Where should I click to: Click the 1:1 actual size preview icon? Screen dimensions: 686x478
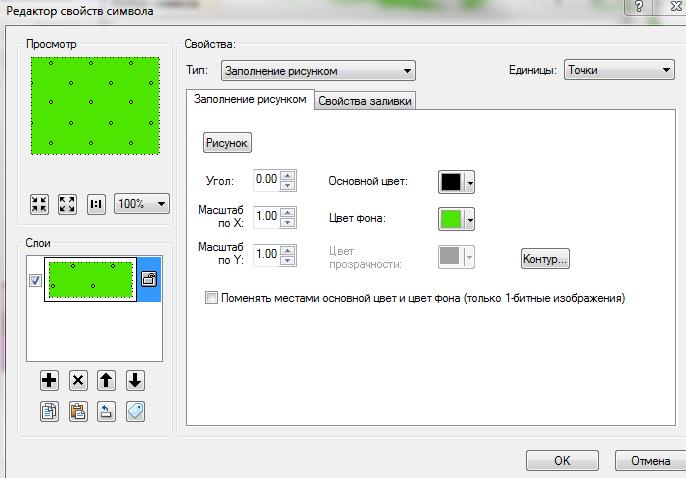(96, 204)
